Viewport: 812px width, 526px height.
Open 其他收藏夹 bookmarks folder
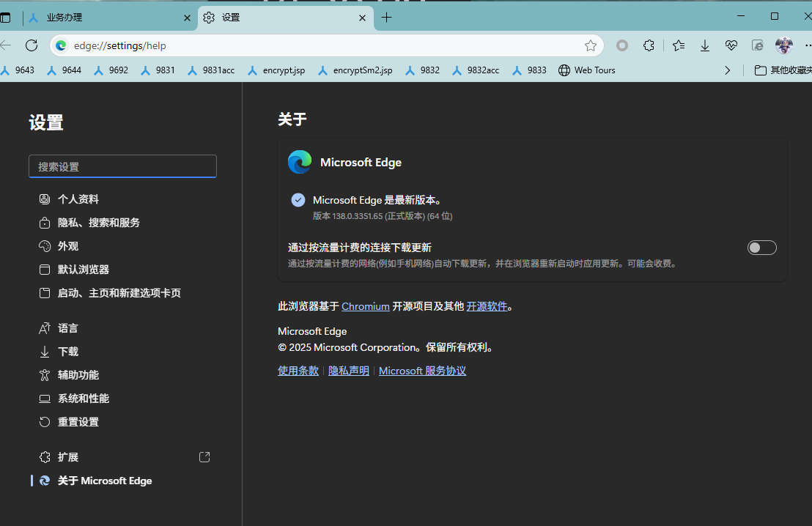(x=783, y=70)
